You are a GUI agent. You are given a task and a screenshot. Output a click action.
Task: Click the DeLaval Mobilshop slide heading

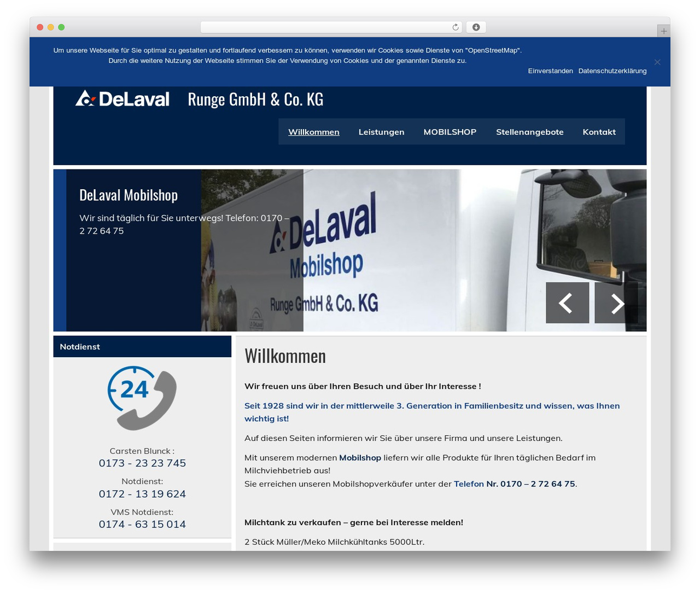pyautogui.click(x=129, y=195)
